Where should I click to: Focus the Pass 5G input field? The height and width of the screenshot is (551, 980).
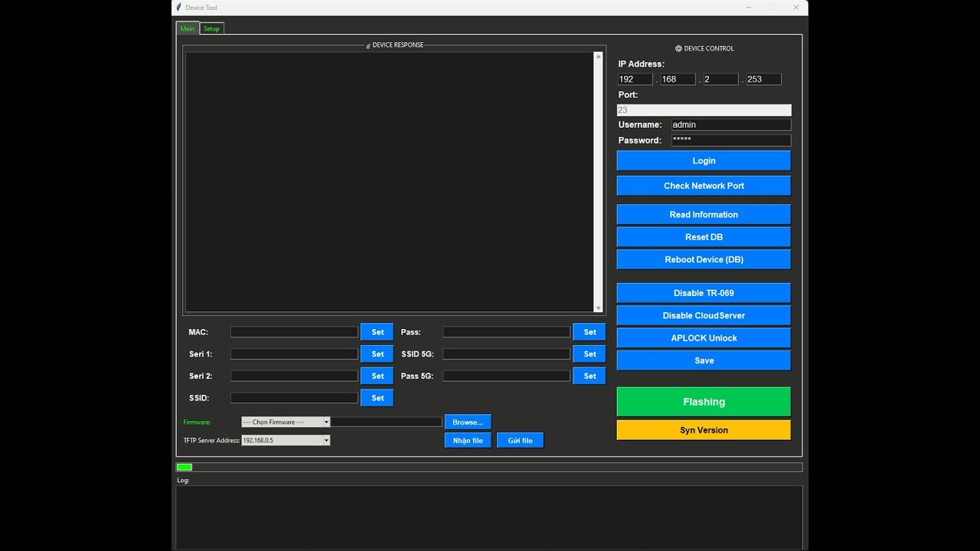tap(506, 376)
